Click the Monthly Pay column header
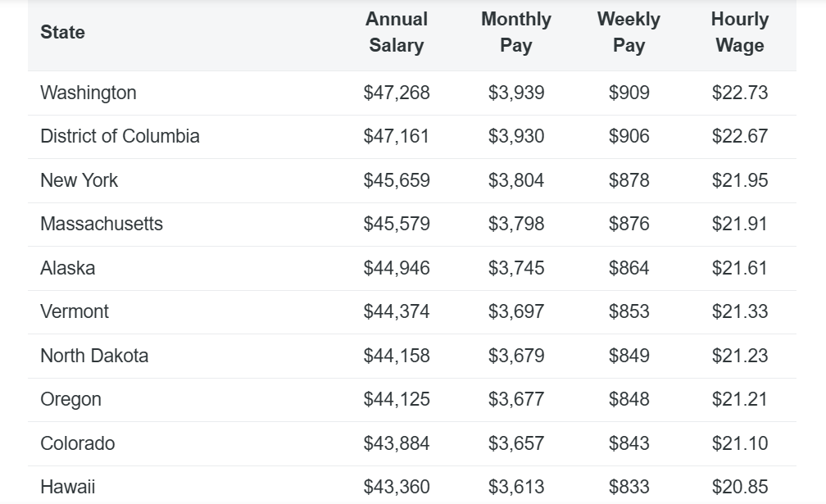 (516, 33)
